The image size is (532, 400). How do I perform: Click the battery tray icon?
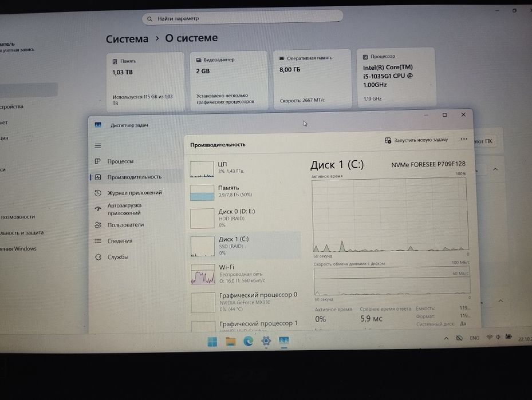click(509, 336)
